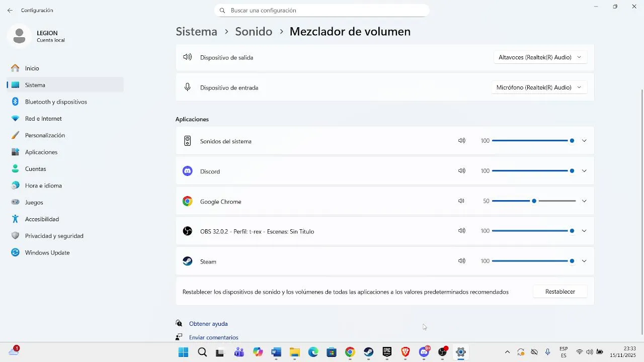The image size is (644, 362).
Task: Mute Google Chrome using its speaker icon
Action: 461,201
